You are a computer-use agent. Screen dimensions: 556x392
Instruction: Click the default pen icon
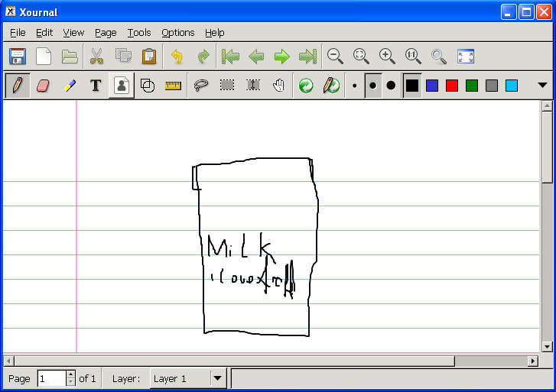[x=332, y=86]
